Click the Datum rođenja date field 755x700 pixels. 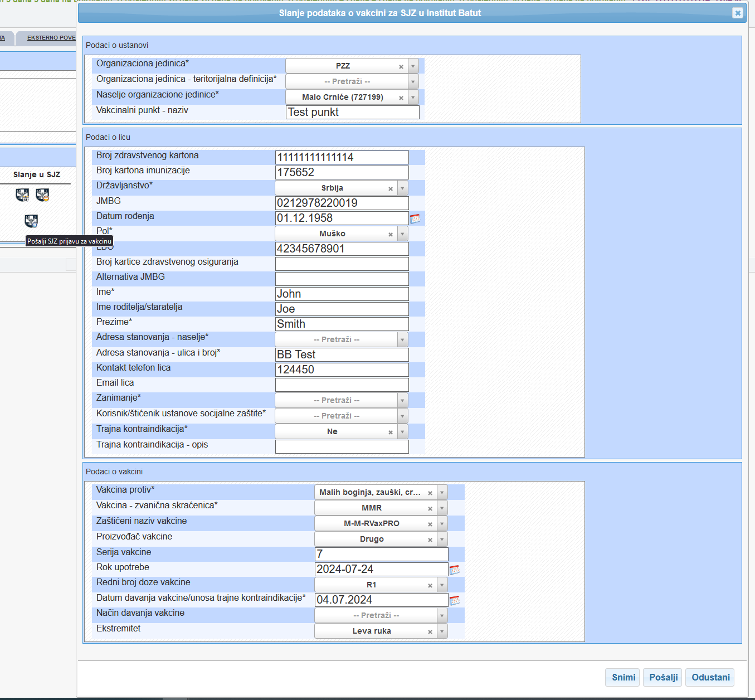tap(342, 218)
